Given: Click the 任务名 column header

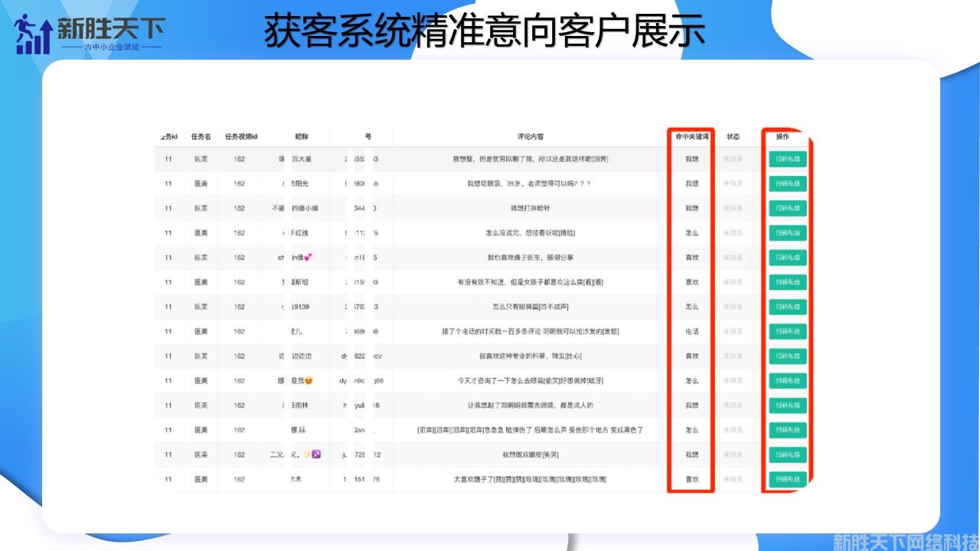Looking at the screenshot, I should click(201, 137).
